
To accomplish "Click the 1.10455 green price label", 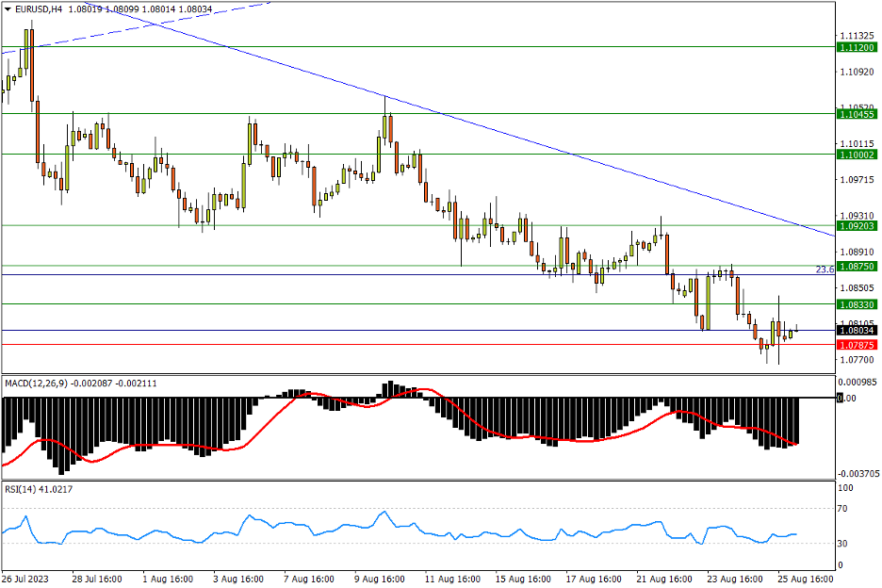I will pos(857,114).
